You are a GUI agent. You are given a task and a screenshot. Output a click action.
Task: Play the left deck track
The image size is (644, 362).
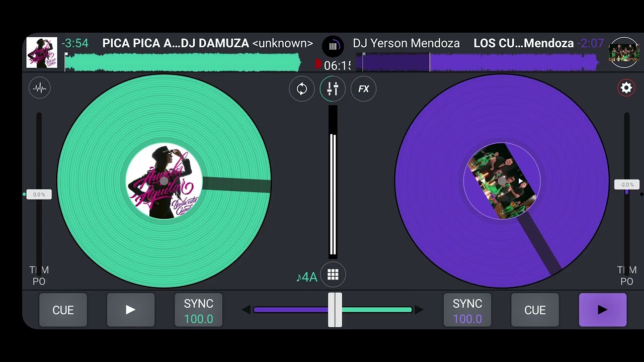[131, 310]
